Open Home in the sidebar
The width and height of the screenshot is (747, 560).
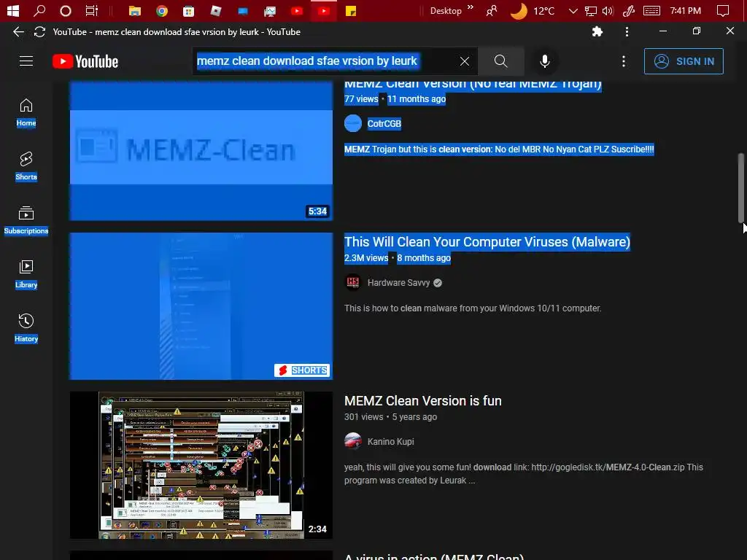point(26,113)
